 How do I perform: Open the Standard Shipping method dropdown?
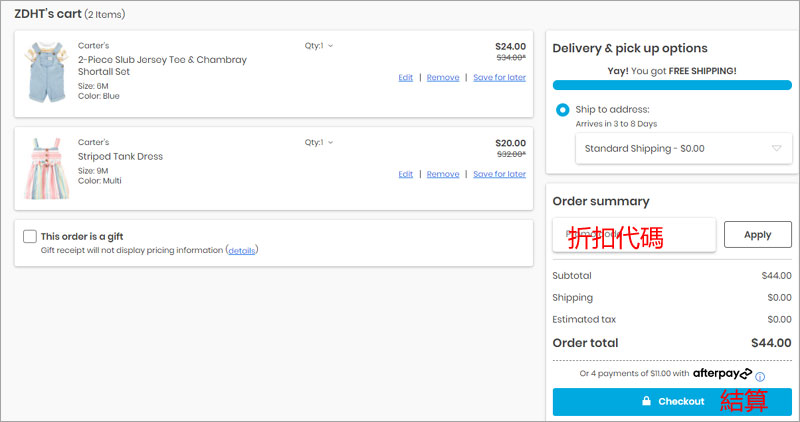pyautogui.click(x=684, y=148)
